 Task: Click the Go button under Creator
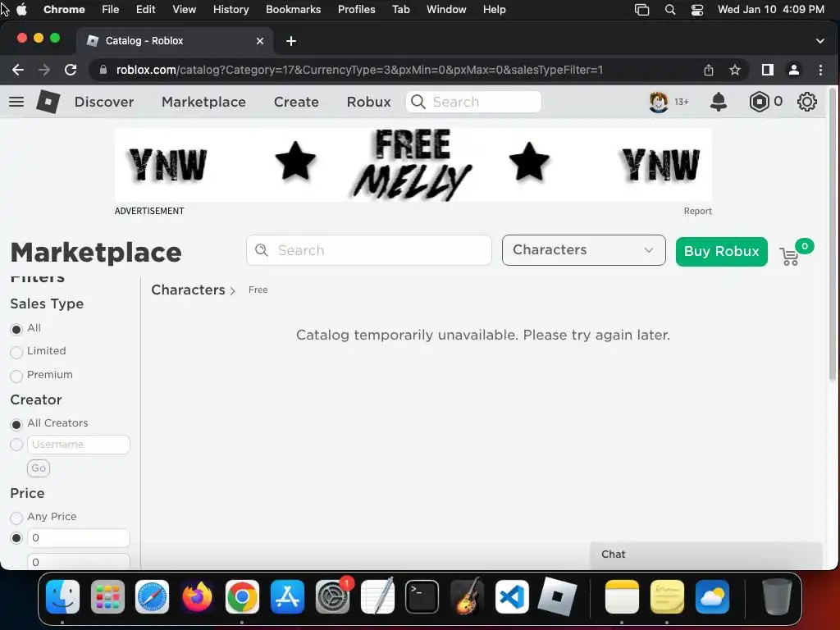pyautogui.click(x=39, y=468)
